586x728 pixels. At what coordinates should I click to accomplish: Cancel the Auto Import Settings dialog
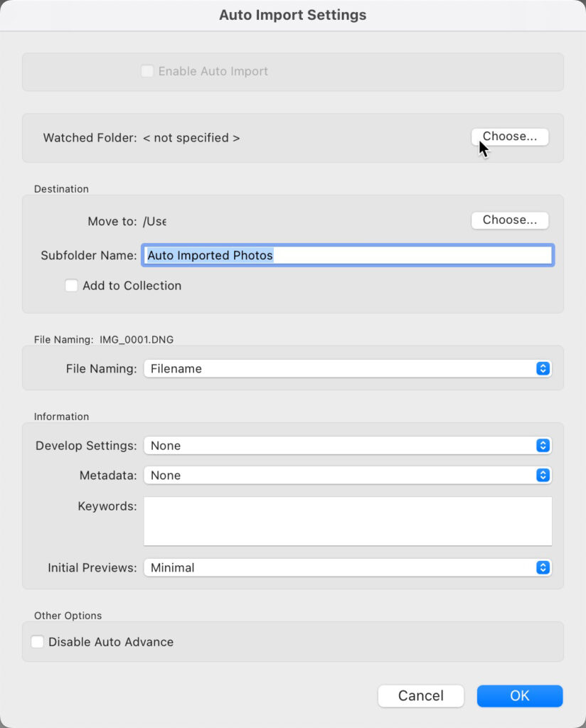(x=421, y=695)
